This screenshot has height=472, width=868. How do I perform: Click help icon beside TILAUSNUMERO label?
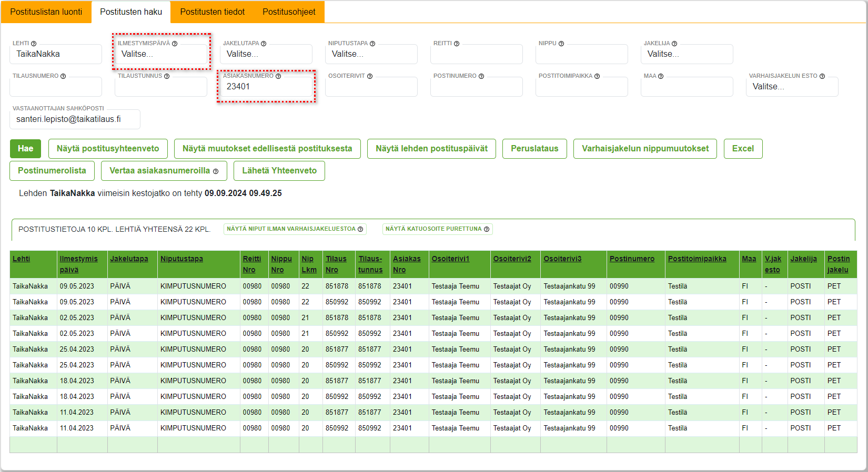63,76
